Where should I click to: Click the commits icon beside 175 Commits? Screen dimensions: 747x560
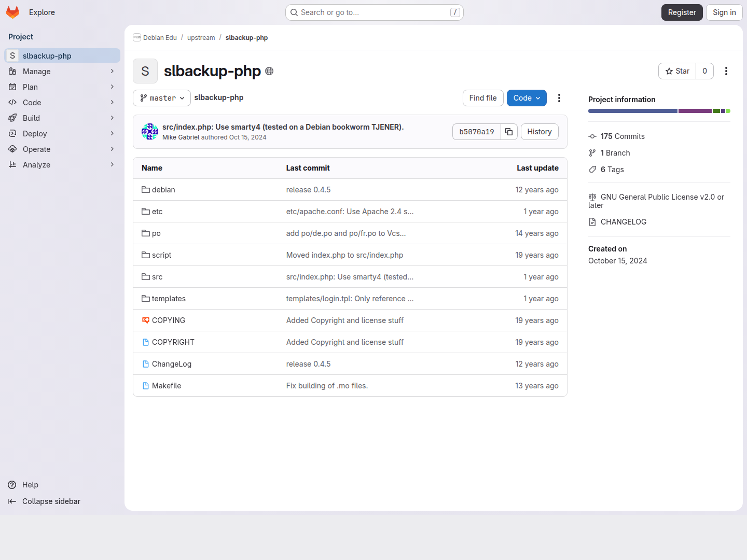tap(592, 136)
